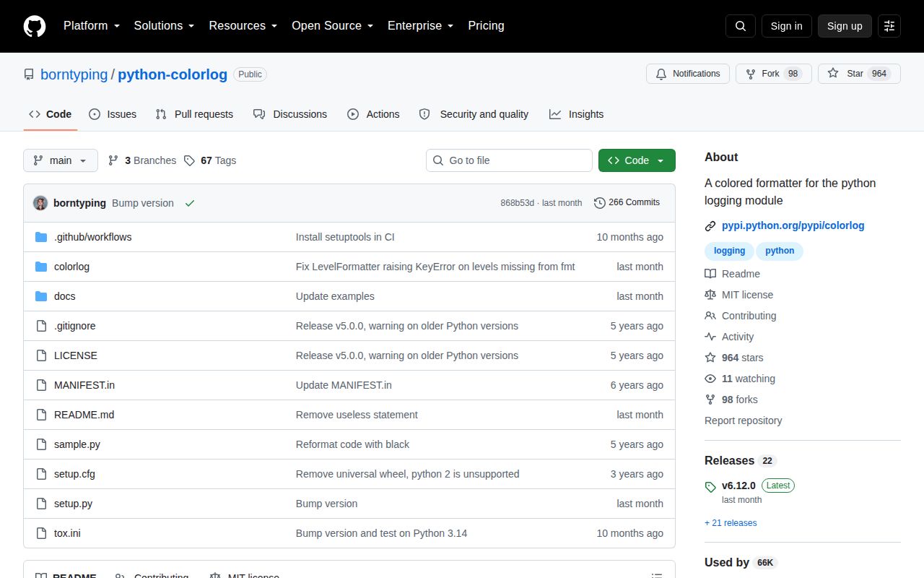
Task: Click file icon beside .gitignore
Action: coord(41,326)
